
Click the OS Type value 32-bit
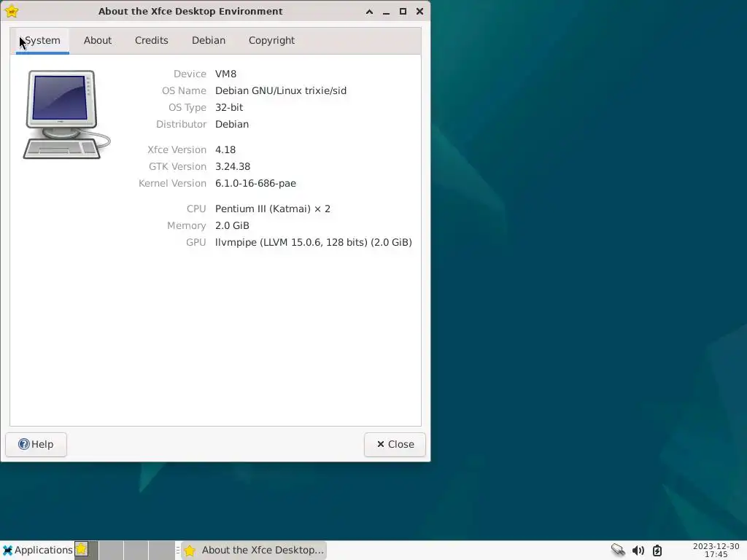(x=229, y=107)
